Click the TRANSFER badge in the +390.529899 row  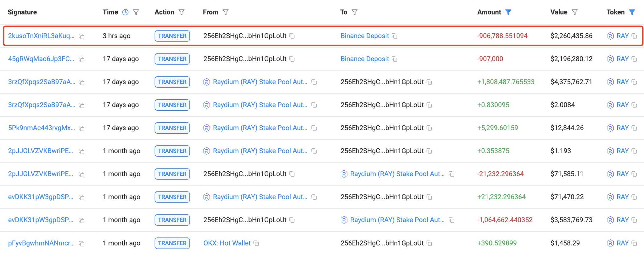click(172, 243)
